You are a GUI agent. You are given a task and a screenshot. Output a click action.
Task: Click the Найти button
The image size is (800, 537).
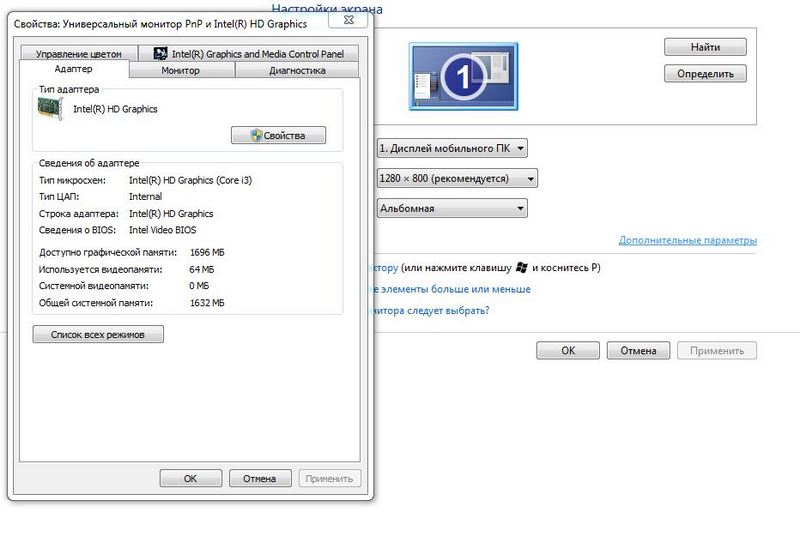(x=705, y=47)
